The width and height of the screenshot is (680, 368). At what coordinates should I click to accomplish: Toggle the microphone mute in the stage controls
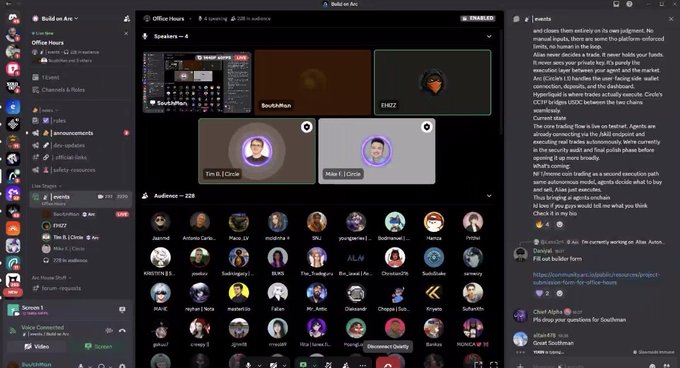(248, 365)
